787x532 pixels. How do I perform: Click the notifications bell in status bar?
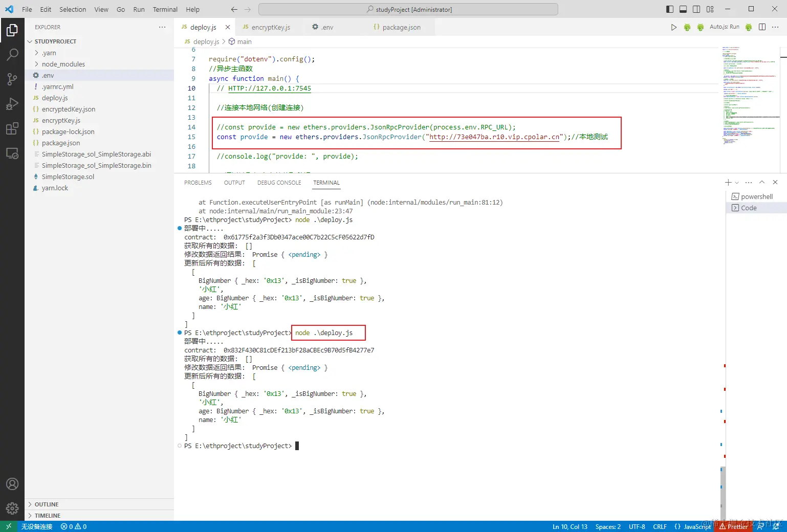(x=776, y=526)
